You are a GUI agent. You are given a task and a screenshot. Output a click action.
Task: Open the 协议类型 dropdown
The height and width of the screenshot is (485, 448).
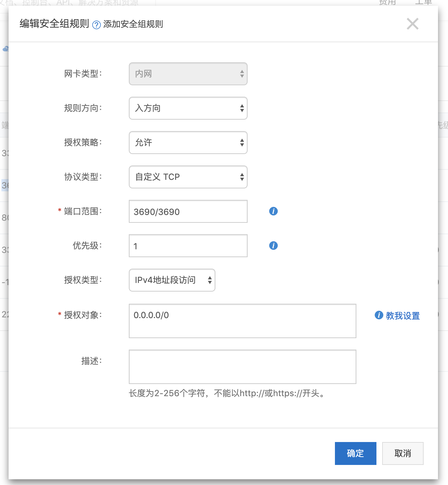coord(188,177)
